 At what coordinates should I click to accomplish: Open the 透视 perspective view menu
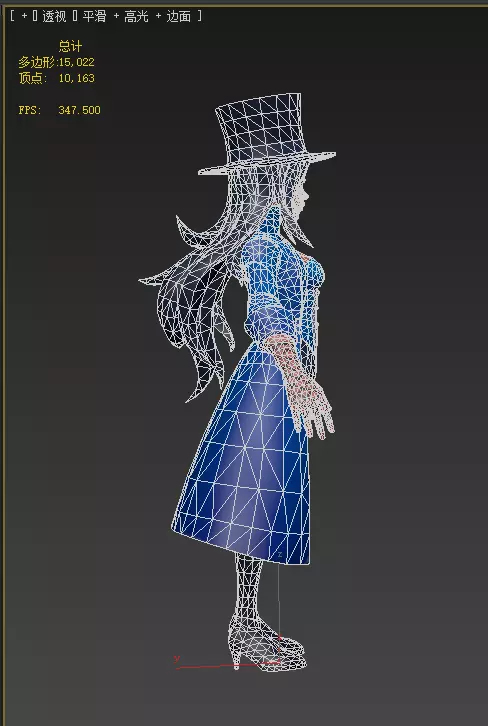(x=54, y=16)
